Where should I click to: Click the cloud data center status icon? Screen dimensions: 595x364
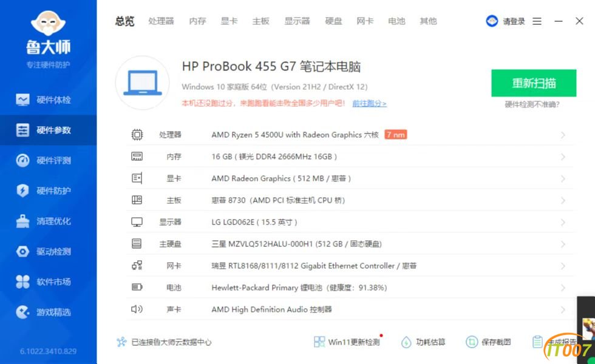coord(121,342)
